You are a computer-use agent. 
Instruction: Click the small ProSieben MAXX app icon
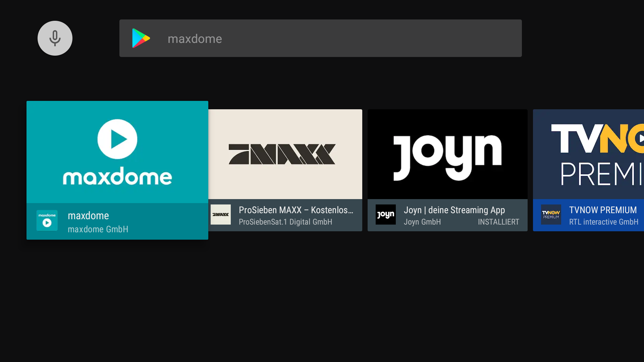click(221, 215)
